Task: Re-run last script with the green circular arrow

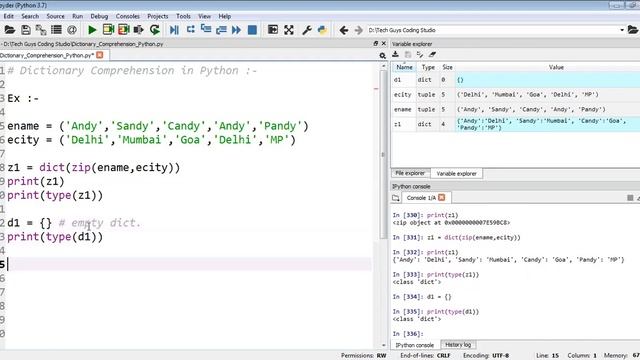Action: coord(155,30)
